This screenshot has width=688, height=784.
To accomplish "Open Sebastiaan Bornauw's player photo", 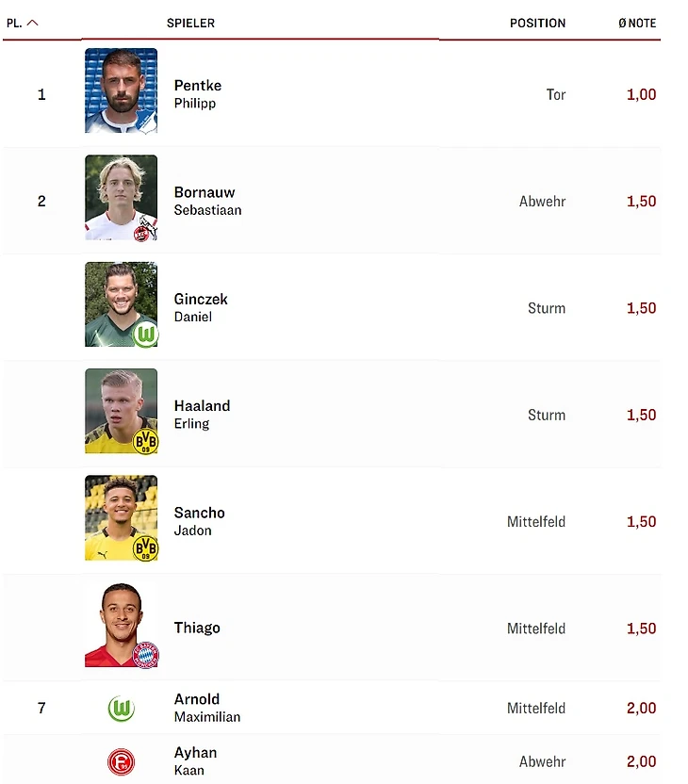I will click(x=121, y=196).
